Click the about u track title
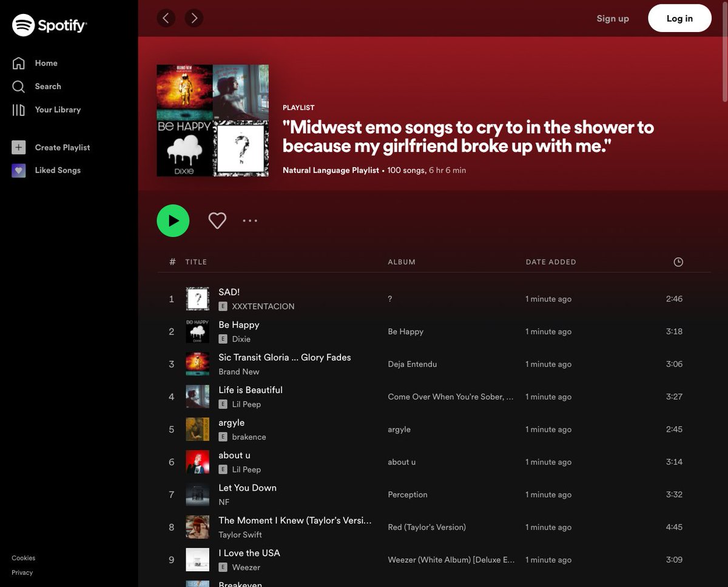 234,455
